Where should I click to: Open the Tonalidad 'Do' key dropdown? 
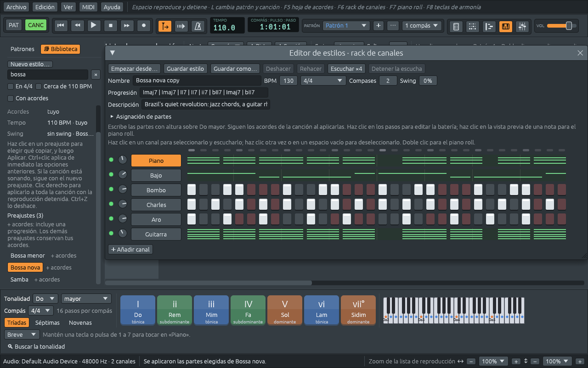[x=45, y=299]
